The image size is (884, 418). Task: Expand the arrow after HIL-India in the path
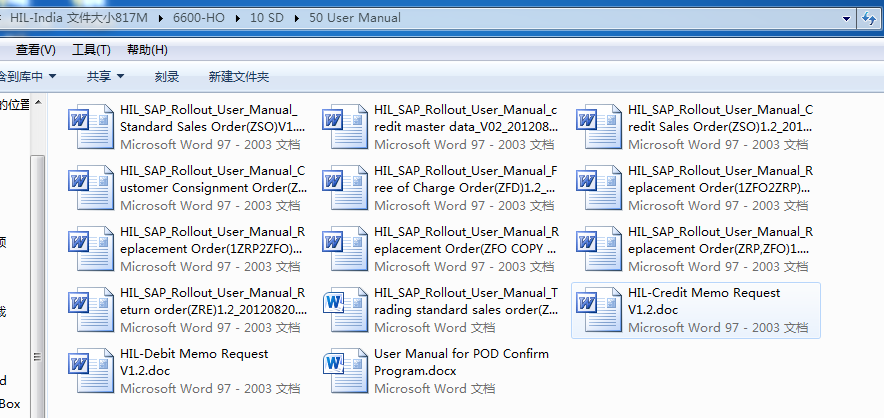pyautogui.click(x=161, y=18)
